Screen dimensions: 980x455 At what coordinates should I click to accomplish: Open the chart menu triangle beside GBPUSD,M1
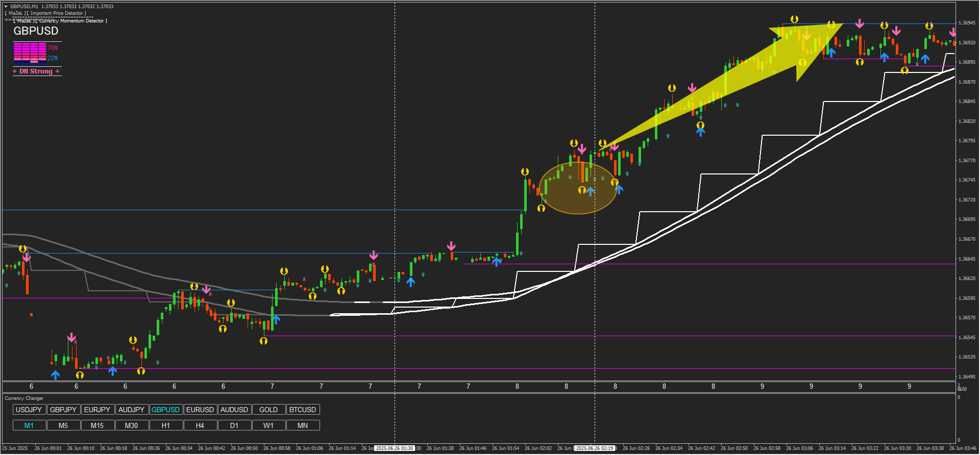point(6,7)
